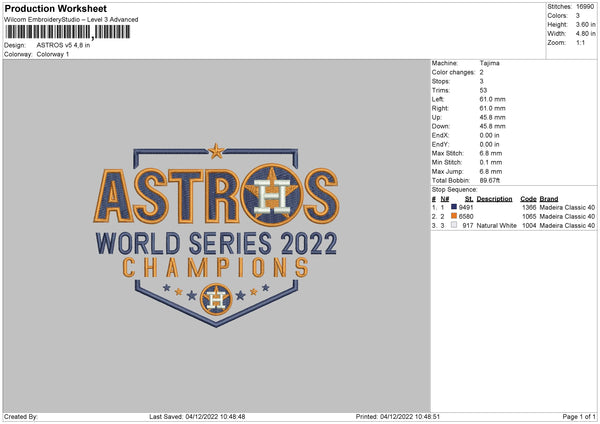
Task: Click 'Madeira Classic 40' in row 1
Action: point(567,207)
